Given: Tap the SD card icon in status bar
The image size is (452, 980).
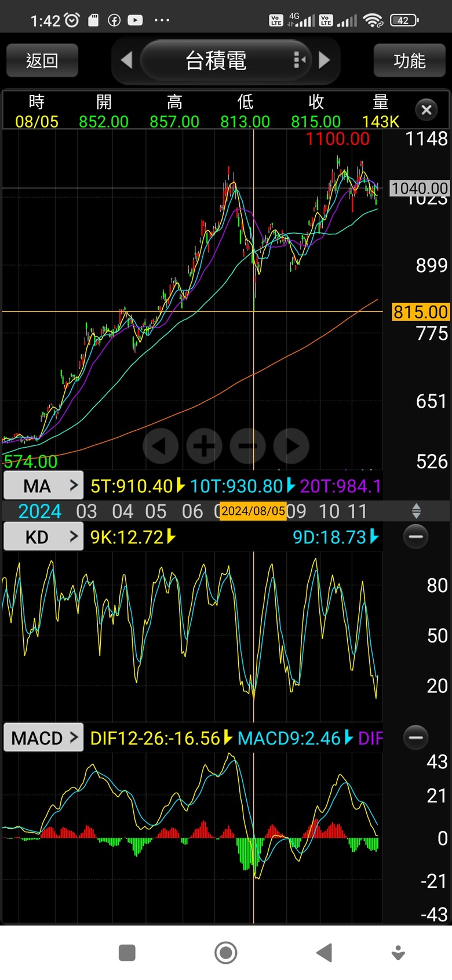Looking at the screenshot, I should pos(93,20).
